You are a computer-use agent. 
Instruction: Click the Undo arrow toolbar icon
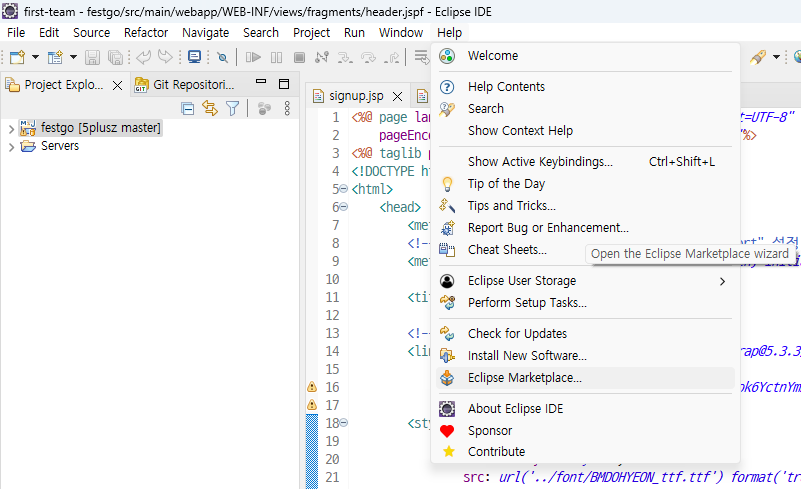144,57
